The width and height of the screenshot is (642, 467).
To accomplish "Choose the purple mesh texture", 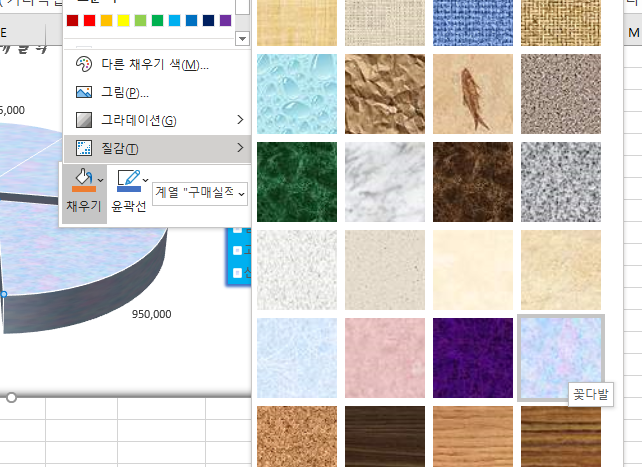I will pyautogui.click(x=473, y=358).
